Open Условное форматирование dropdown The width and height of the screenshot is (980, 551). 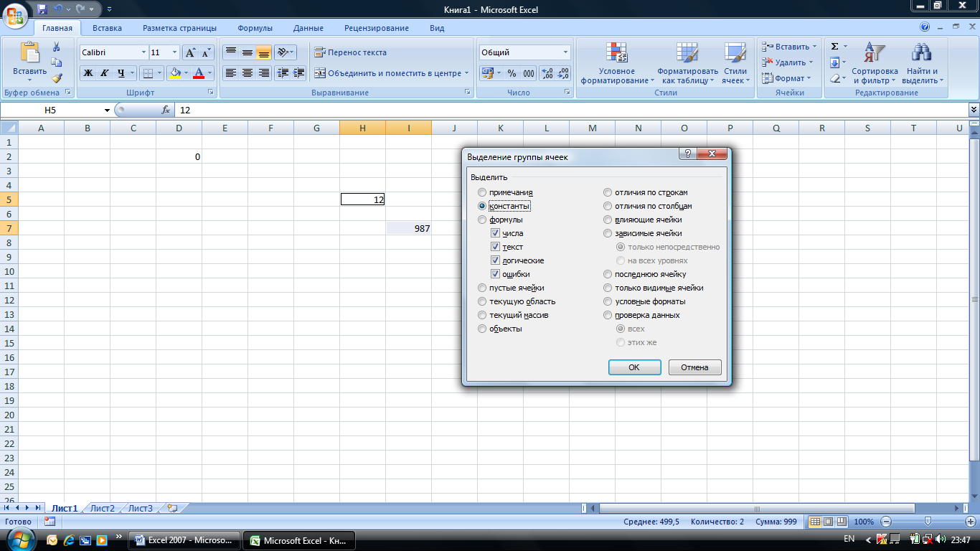tap(616, 63)
